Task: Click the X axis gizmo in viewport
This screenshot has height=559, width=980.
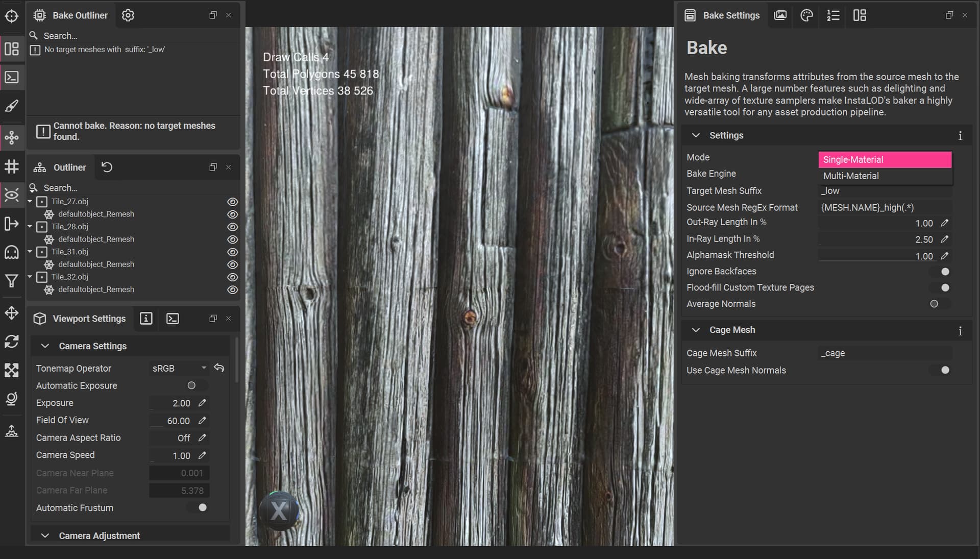Action: tap(279, 511)
